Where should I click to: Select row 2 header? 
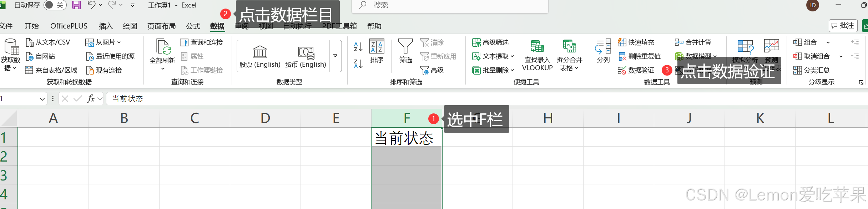(x=9, y=156)
